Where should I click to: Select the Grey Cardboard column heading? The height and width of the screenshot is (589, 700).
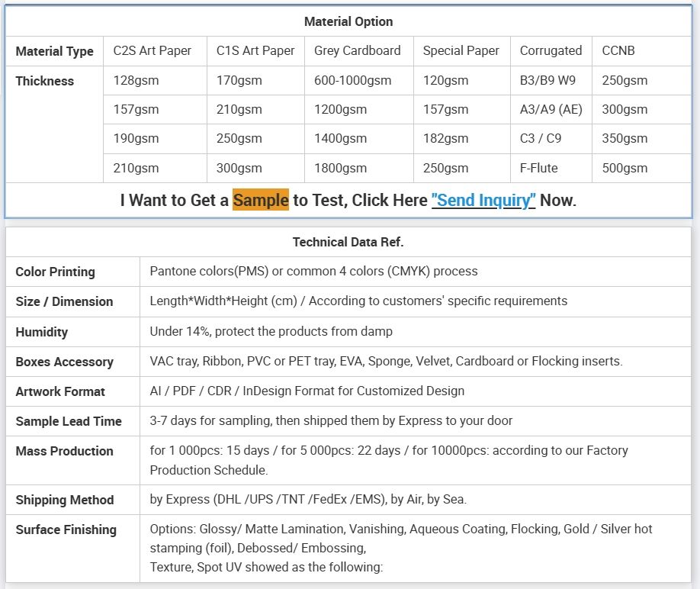(x=357, y=50)
